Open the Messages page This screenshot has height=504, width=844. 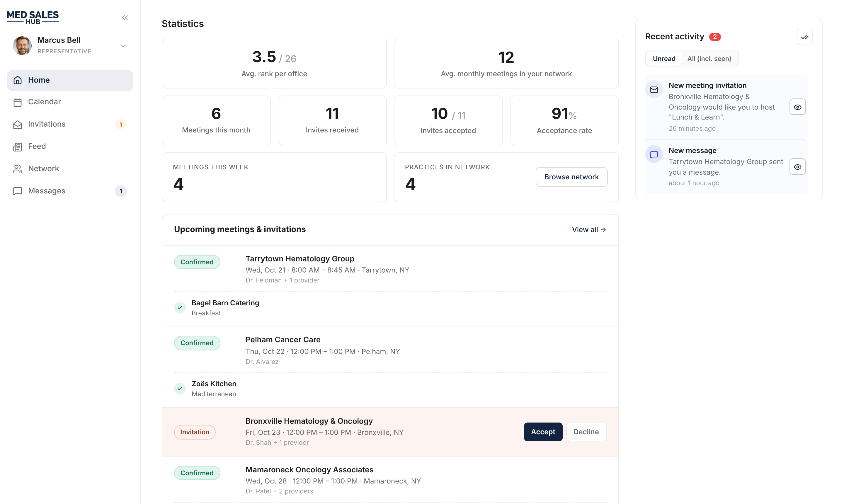click(x=70, y=191)
